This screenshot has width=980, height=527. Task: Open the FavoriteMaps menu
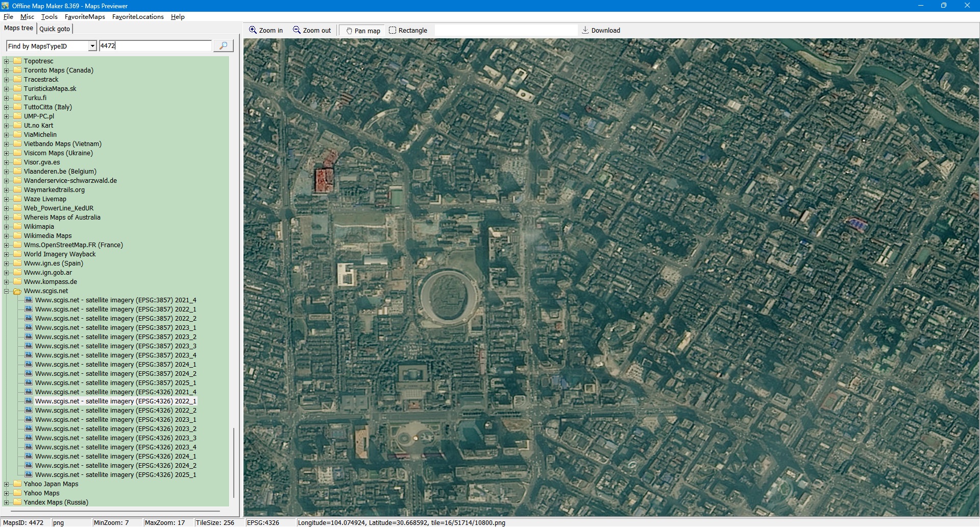85,17
